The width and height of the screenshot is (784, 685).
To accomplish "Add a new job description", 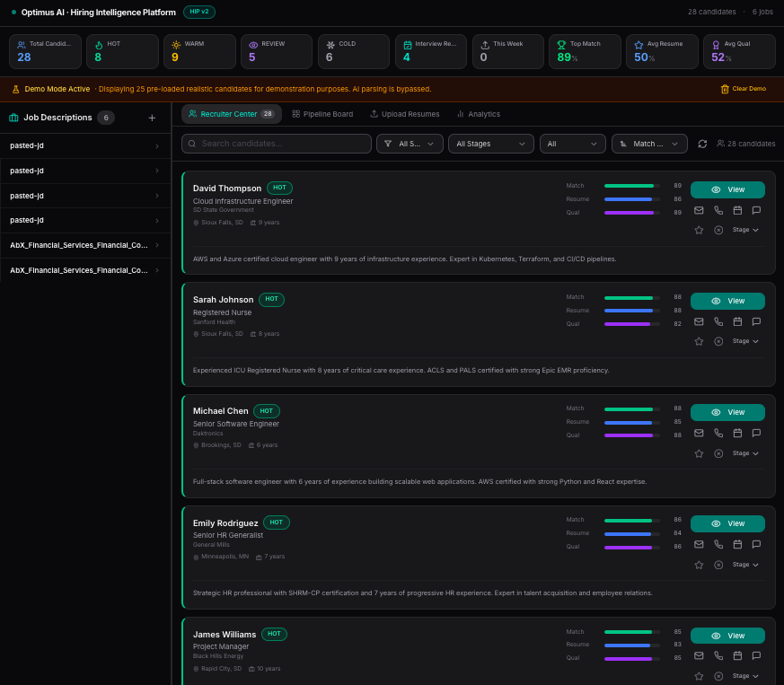I will (152, 118).
